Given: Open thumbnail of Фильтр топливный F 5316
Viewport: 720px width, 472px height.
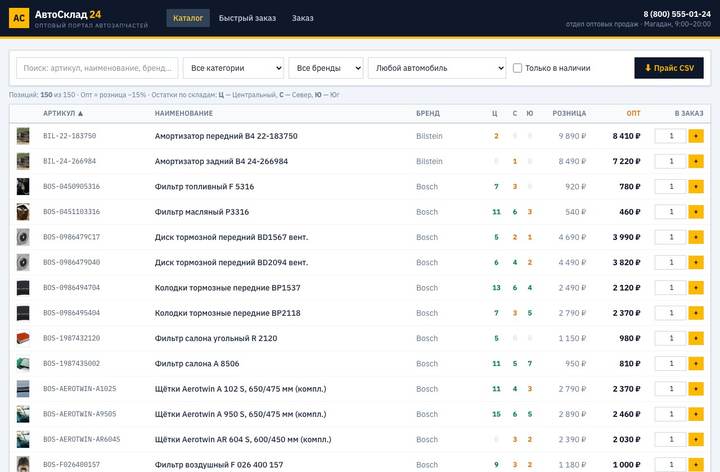Looking at the screenshot, I should (23, 186).
